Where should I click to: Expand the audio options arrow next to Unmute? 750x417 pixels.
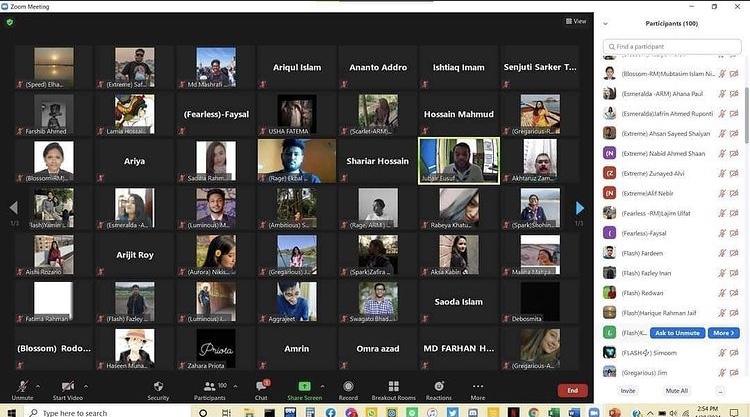(38, 386)
